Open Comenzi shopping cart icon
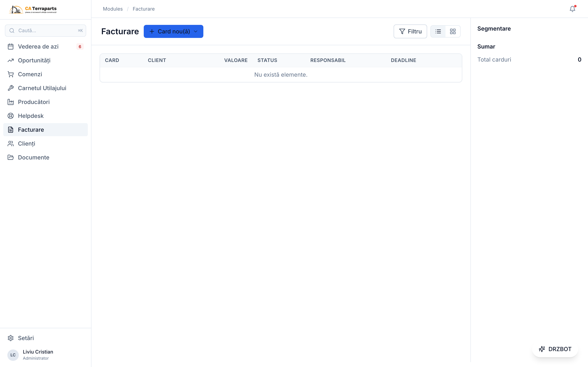Image resolution: width=588 pixels, height=367 pixels. coord(11,74)
